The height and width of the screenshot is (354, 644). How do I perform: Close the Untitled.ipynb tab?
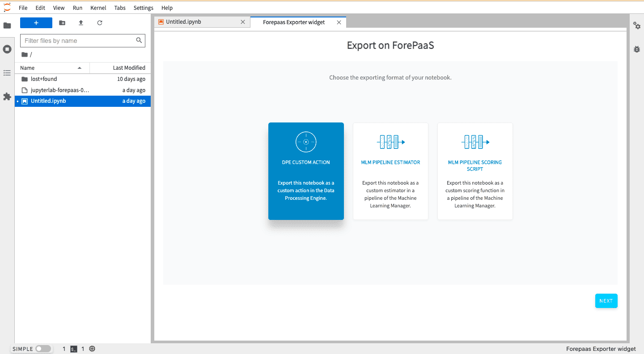point(243,22)
